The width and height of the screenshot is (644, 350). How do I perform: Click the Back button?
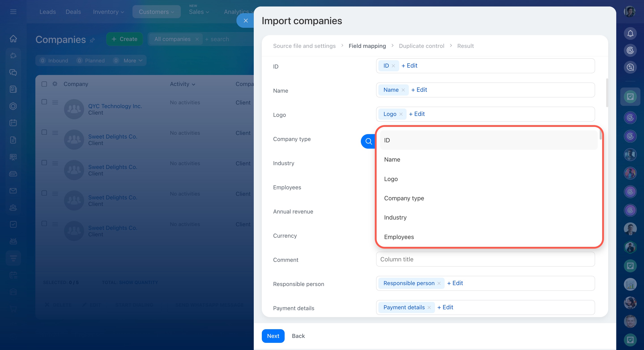pos(298,336)
